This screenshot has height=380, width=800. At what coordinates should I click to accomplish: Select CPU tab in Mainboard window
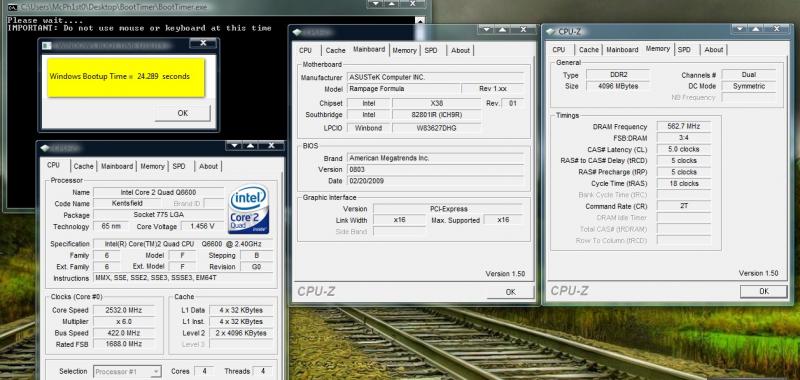pos(305,50)
